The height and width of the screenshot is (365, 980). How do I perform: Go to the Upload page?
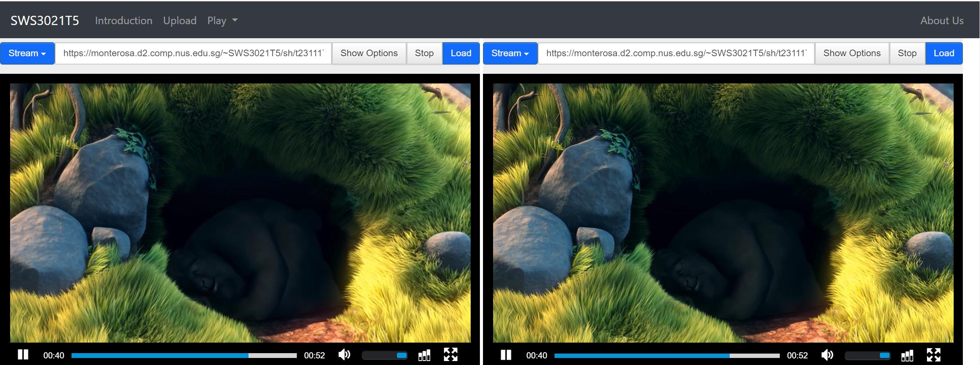point(180,21)
